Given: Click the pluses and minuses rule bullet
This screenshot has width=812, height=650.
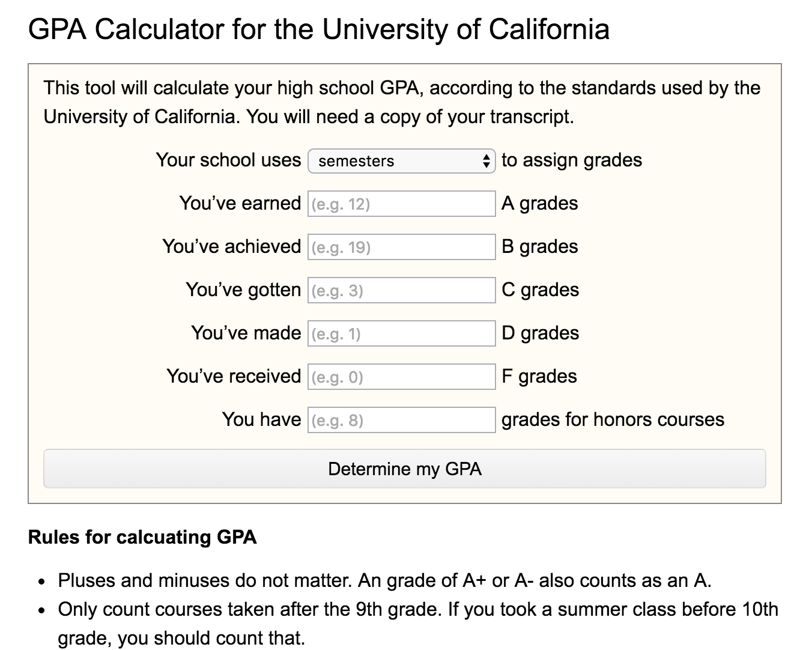Looking at the screenshot, I should [384, 580].
